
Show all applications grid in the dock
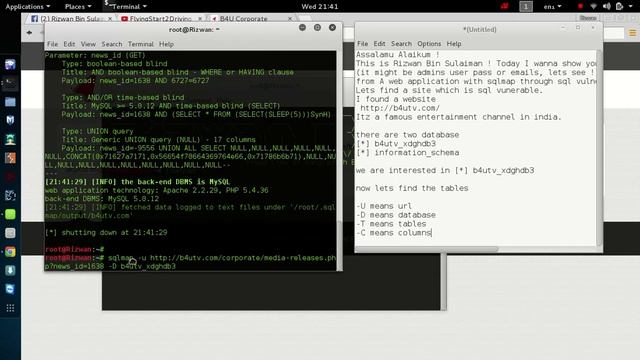(10, 308)
